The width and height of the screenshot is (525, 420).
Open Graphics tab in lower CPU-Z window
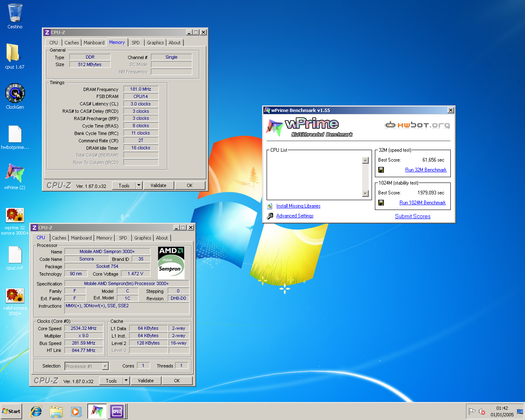pos(143,238)
